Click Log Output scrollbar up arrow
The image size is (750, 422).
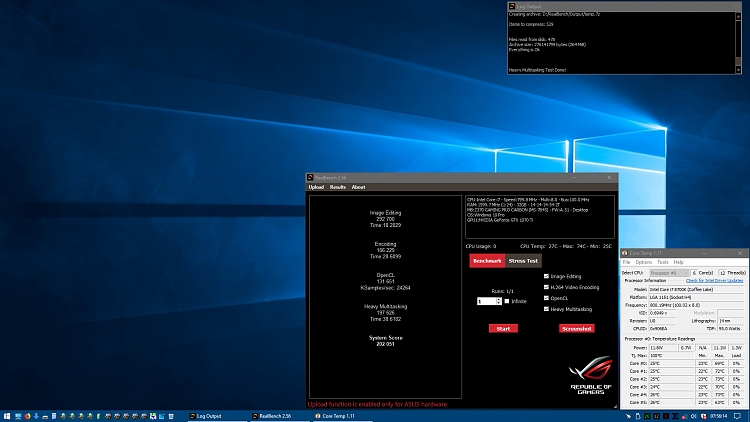739,16
